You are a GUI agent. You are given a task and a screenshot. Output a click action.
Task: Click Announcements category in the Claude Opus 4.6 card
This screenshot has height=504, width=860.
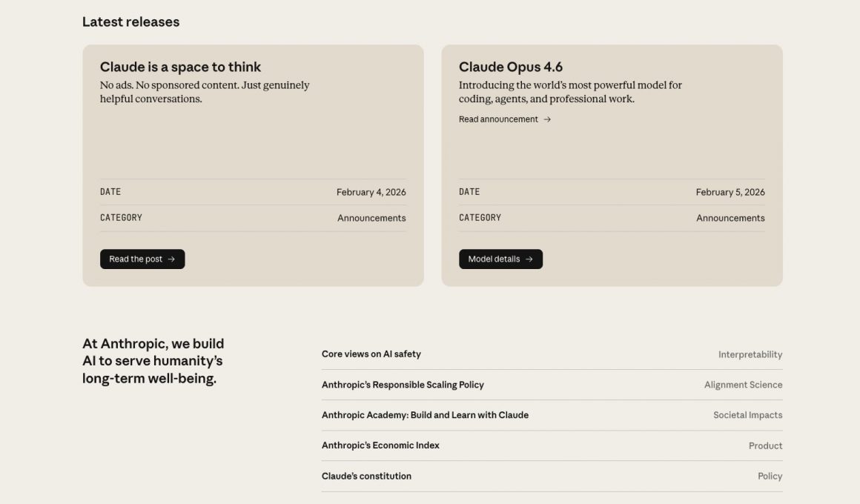pos(730,218)
